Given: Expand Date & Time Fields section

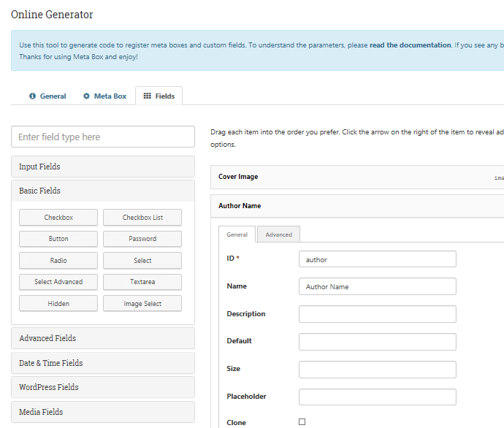Looking at the screenshot, I should 103,363.
